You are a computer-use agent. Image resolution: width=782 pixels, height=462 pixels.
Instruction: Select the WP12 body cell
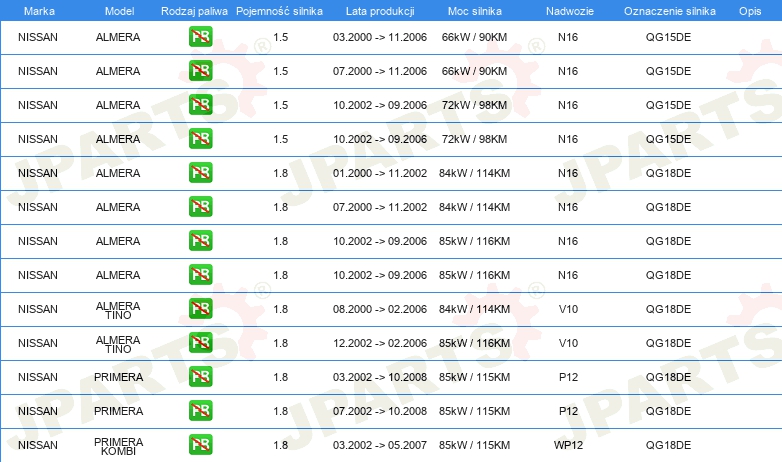[568, 445]
